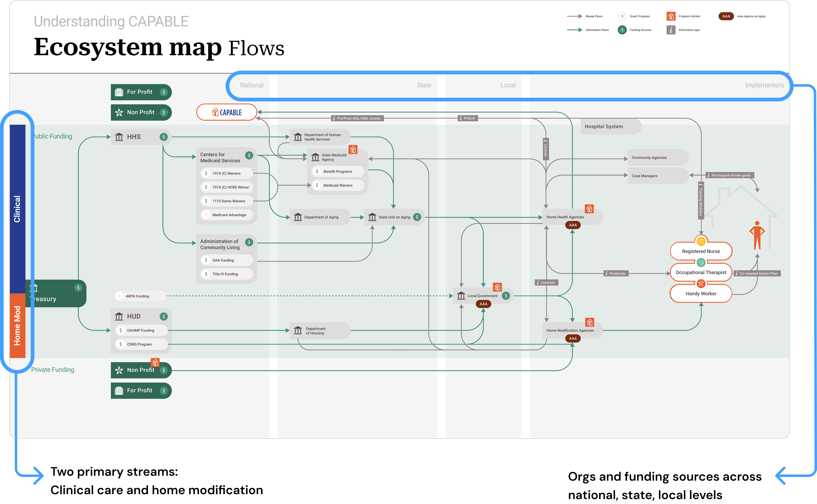The width and height of the screenshot is (817, 504).
Task: Click the PHQ-8 information label
Action: pos(468,118)
